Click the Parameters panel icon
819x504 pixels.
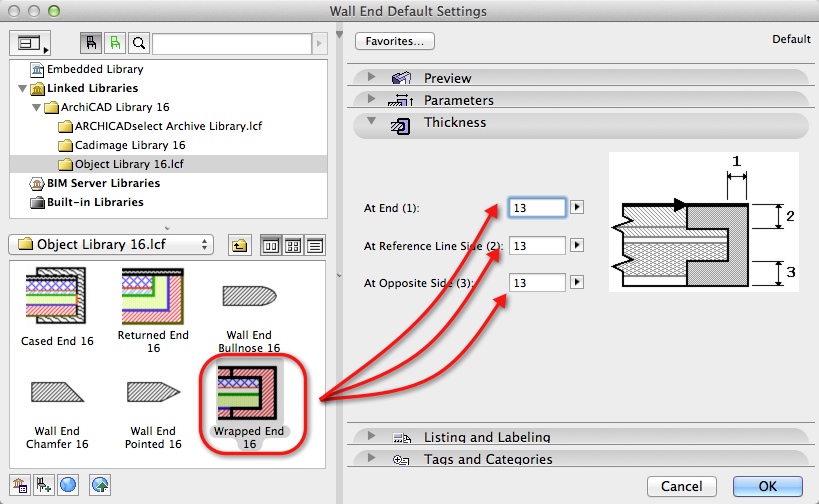pos(401,100)
